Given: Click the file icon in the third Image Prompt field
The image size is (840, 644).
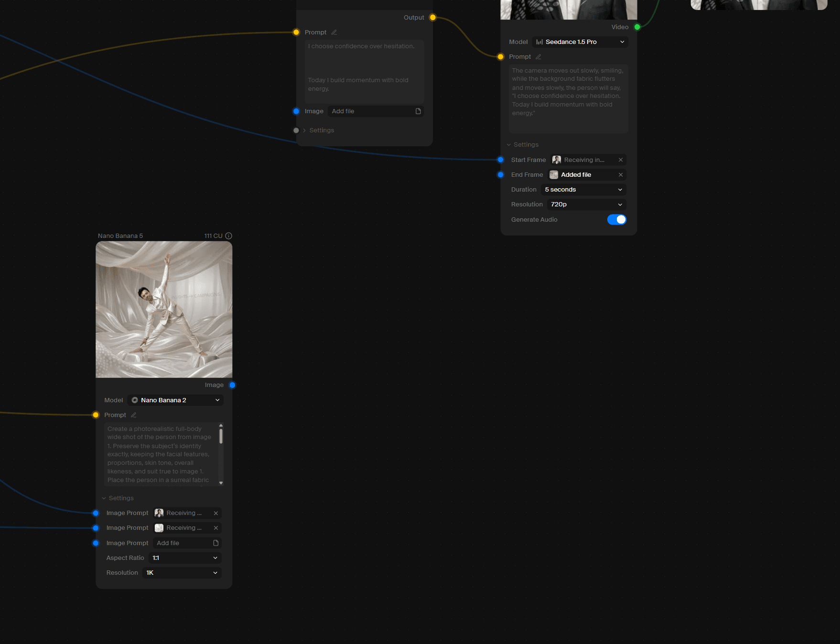Looking at the screenshot, I should 215,543.
